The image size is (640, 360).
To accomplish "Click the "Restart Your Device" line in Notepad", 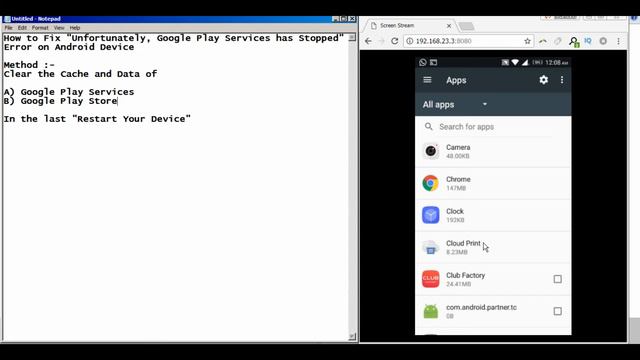I will tap(97, 119).
